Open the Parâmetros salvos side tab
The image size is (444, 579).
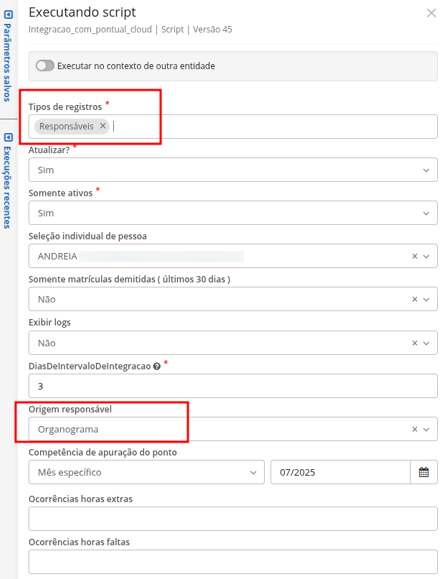[7, 56]
